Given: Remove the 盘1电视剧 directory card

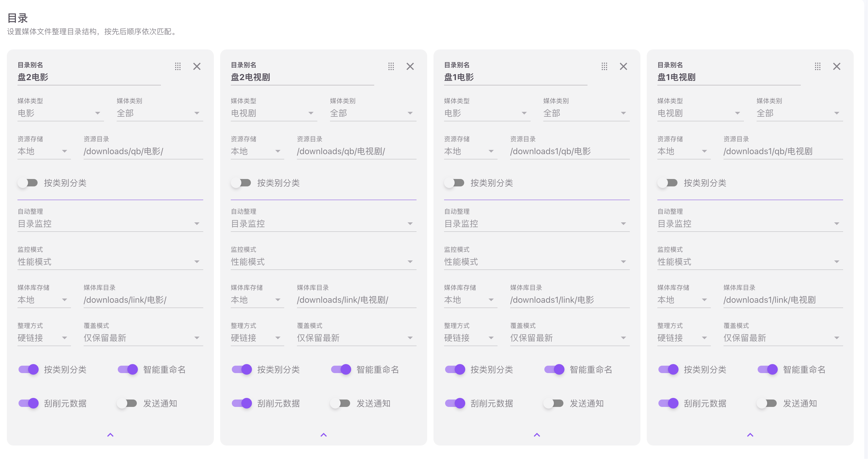Looking at the screenshot, I should [x=837, y=66].
